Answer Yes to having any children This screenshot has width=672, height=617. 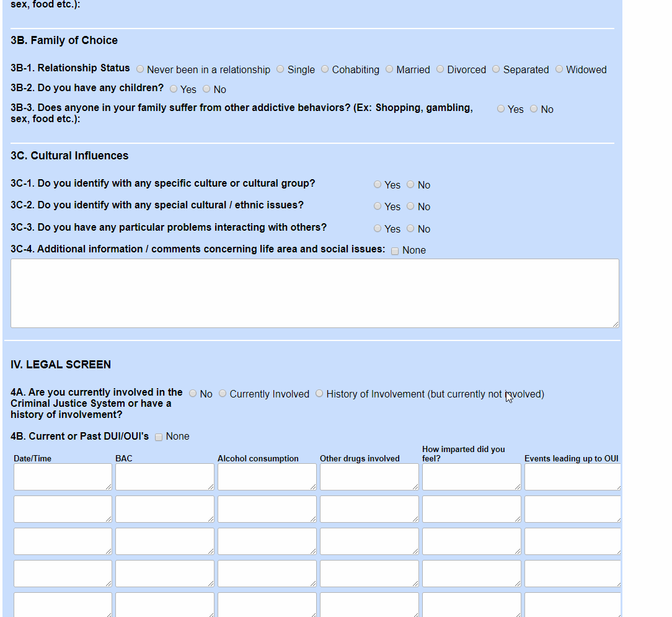(174, 89)
